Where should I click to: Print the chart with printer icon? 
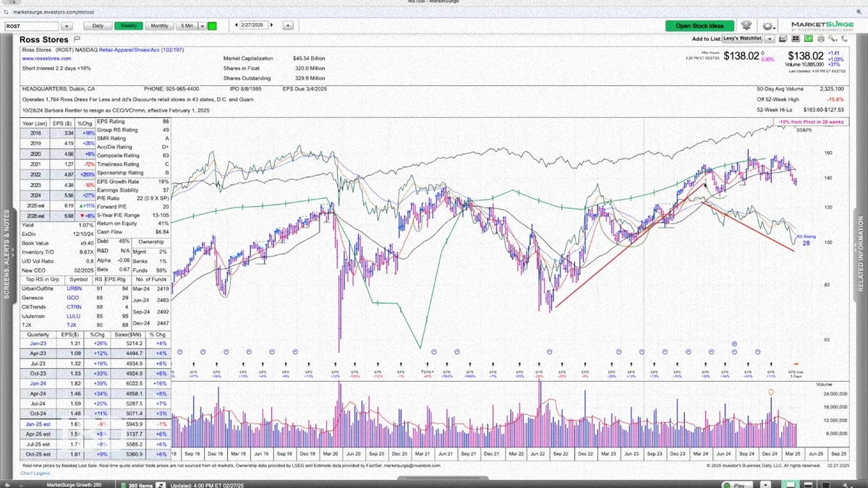point(821,38)
